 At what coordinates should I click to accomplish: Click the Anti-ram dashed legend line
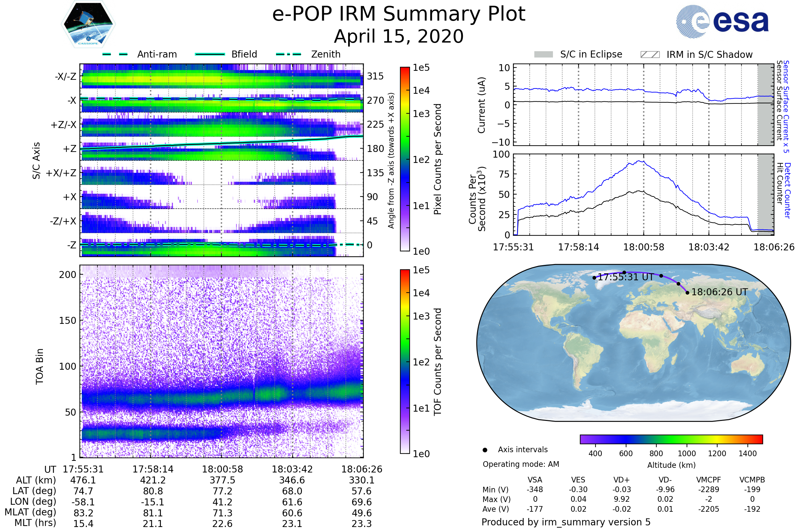tap(115, 54)
